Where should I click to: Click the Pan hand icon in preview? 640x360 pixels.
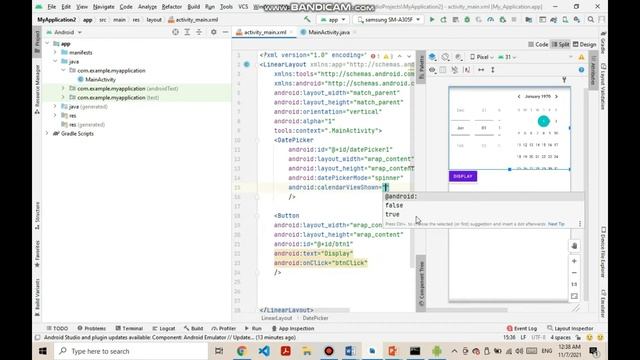pos(574,246)
